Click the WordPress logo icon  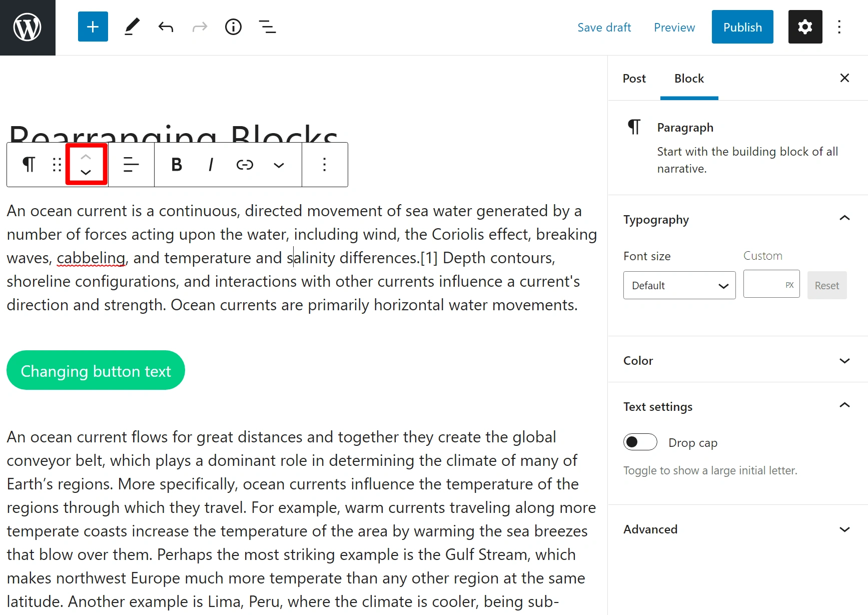28,28
